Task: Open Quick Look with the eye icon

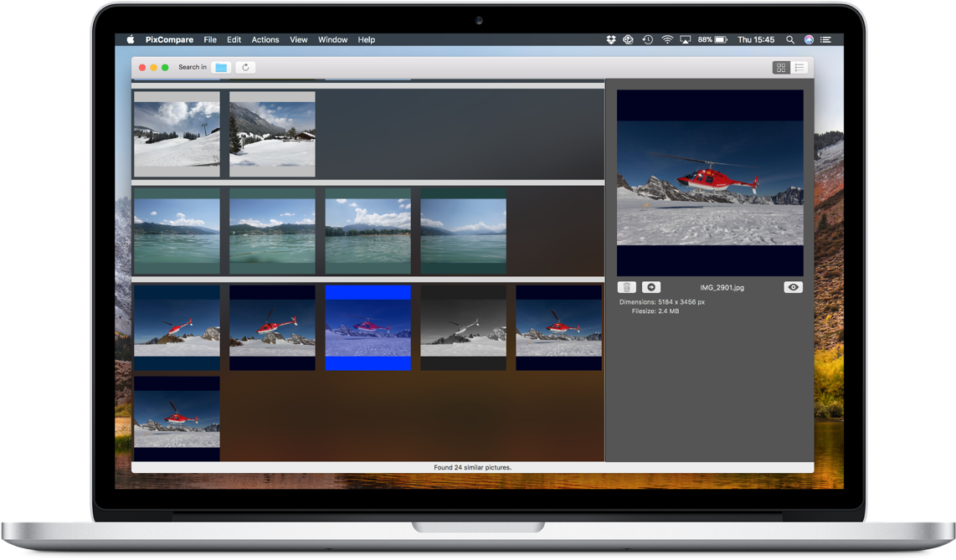Action: [x=792, y=287]
